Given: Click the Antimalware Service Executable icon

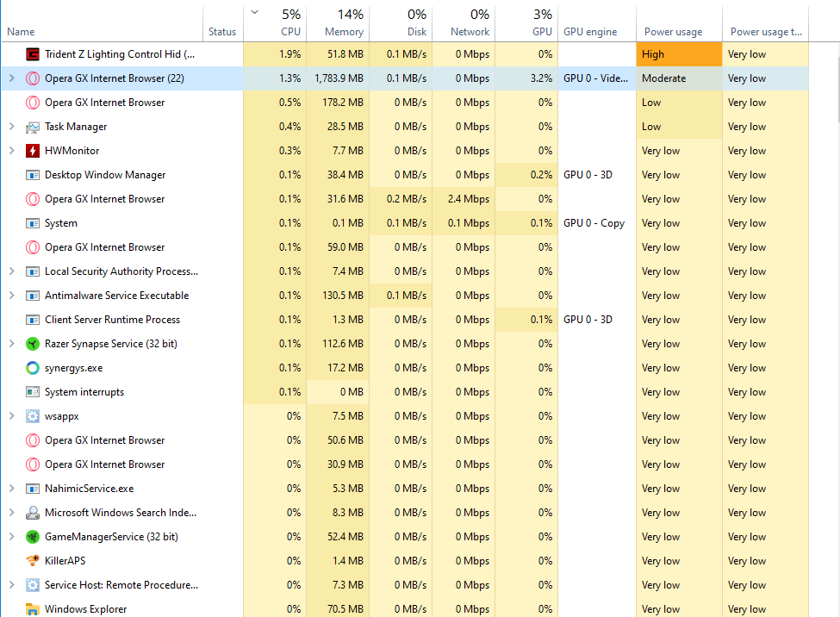Looking at the screenshot, I should [33, 296].
